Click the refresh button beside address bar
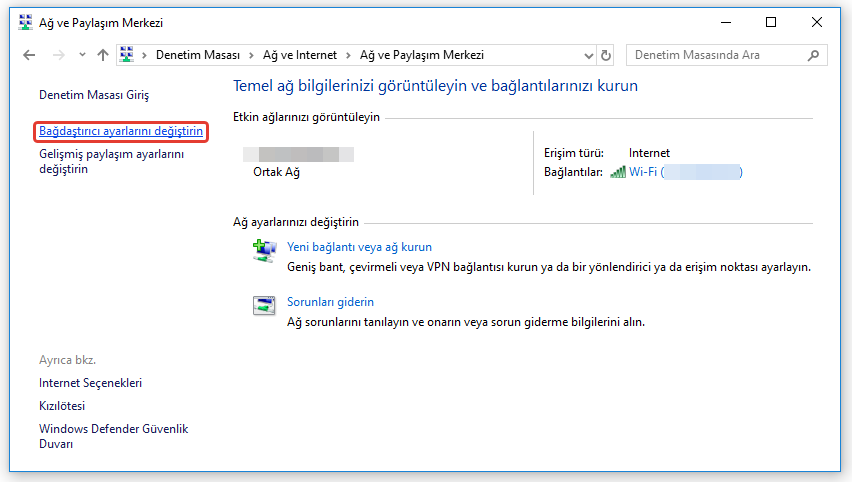 click(605, 56)
